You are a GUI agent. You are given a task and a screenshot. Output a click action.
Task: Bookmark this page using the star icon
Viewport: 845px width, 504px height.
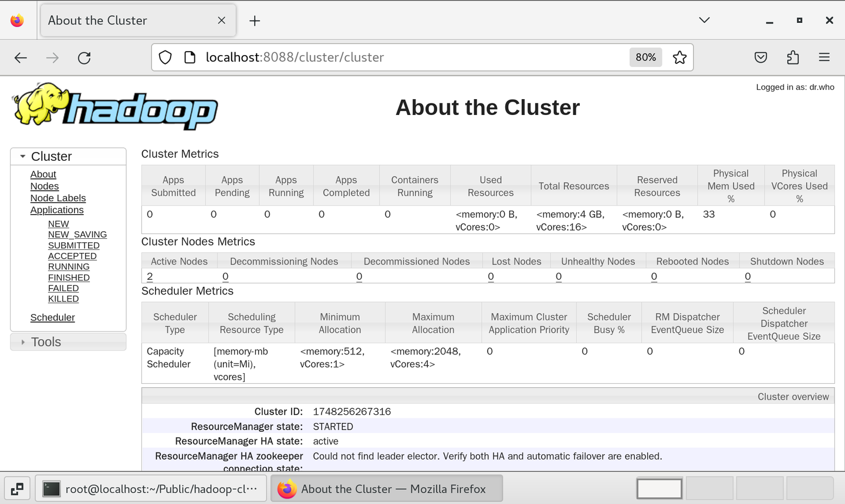tap(680, 57)
